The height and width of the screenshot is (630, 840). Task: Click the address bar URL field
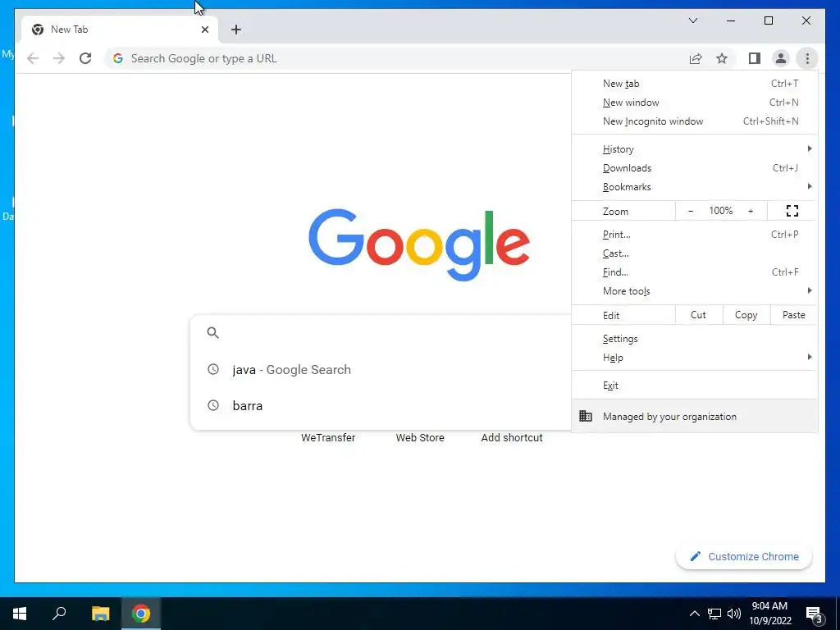click(396, 58)
